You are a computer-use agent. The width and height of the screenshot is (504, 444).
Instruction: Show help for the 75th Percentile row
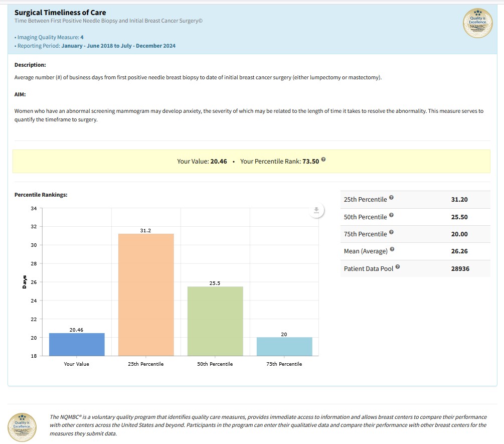(391, 233)
